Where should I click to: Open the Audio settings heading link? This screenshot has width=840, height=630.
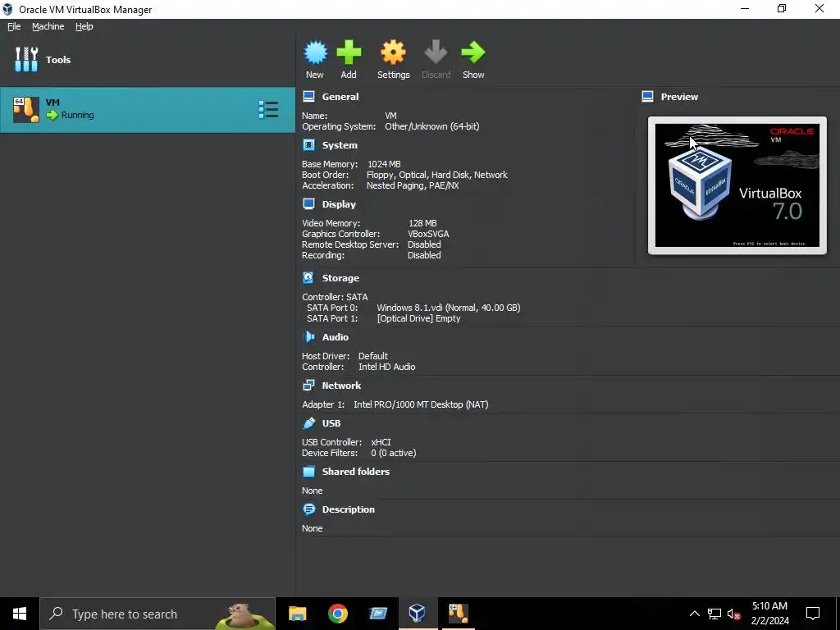(x=336, y=337)
